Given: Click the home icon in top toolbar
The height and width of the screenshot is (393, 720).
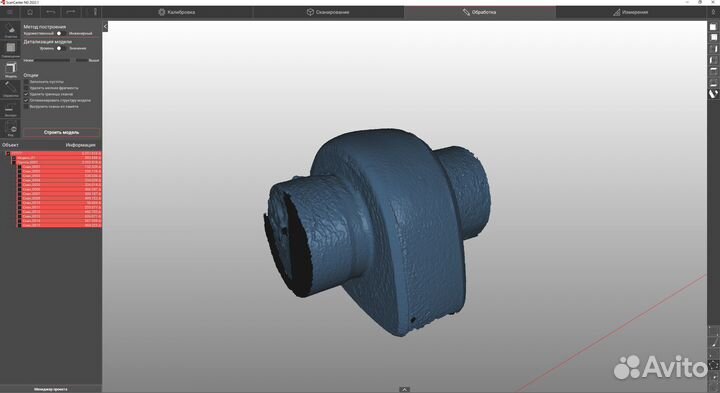Looking at the screenshot, I should point(30,12).
